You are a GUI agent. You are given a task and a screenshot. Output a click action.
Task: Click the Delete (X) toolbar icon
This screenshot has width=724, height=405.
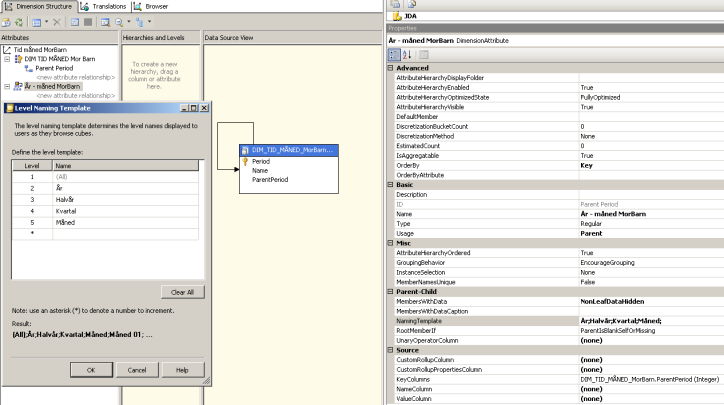click(x=57, y=22)
